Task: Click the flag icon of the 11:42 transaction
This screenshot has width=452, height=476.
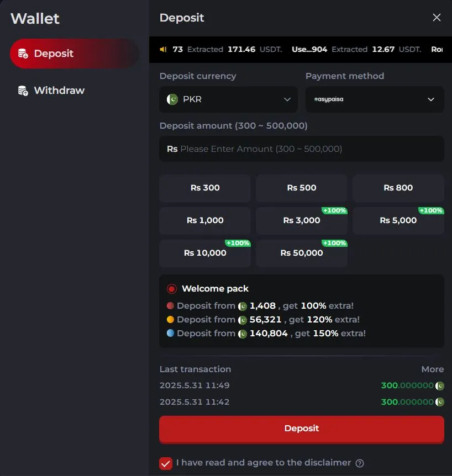Action: (x=439, y=402)
